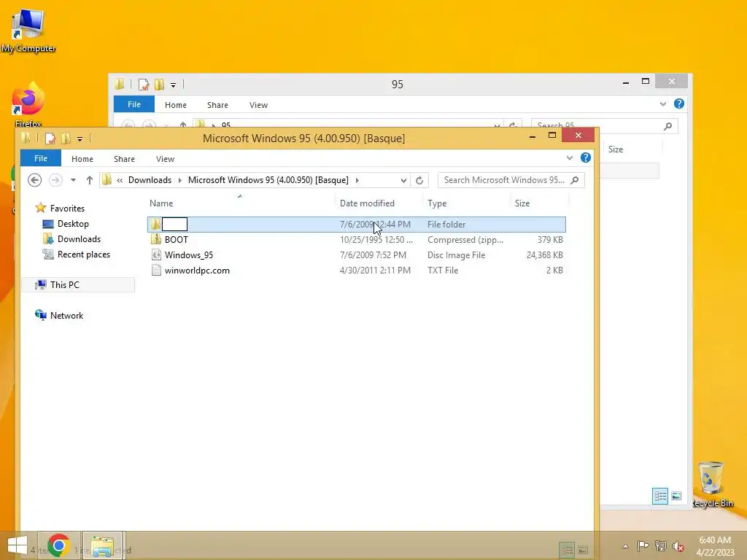Screen dimensions: 747x560
Task: Open File menu in Basque window
Action: [x=41, y=158]
